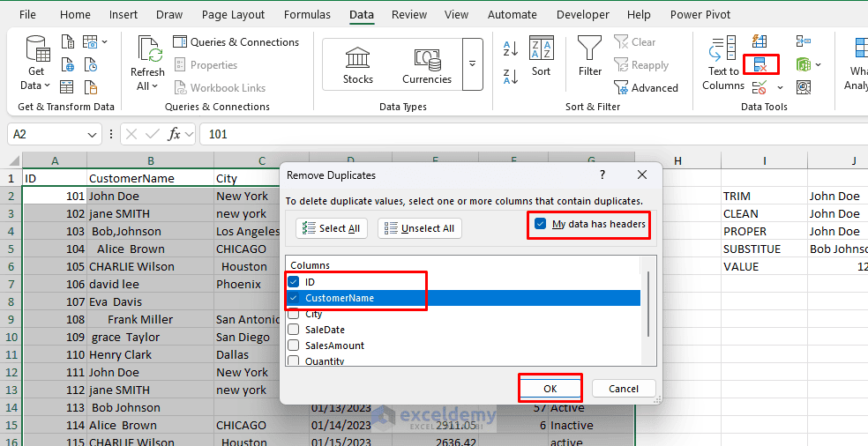Sort A to Z ascending
Screen dimensions: 868x446
(511, 48)
